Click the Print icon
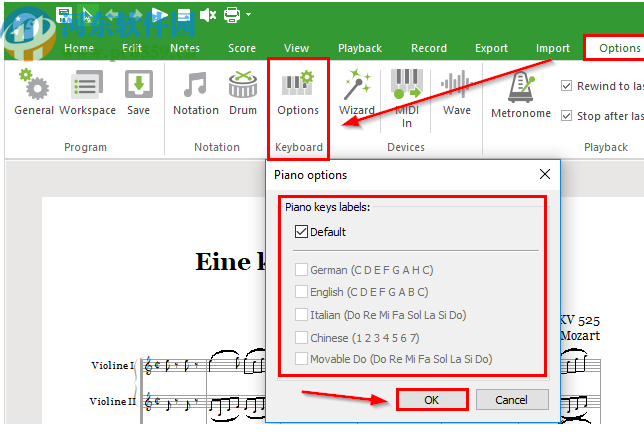 pos(232,15)
